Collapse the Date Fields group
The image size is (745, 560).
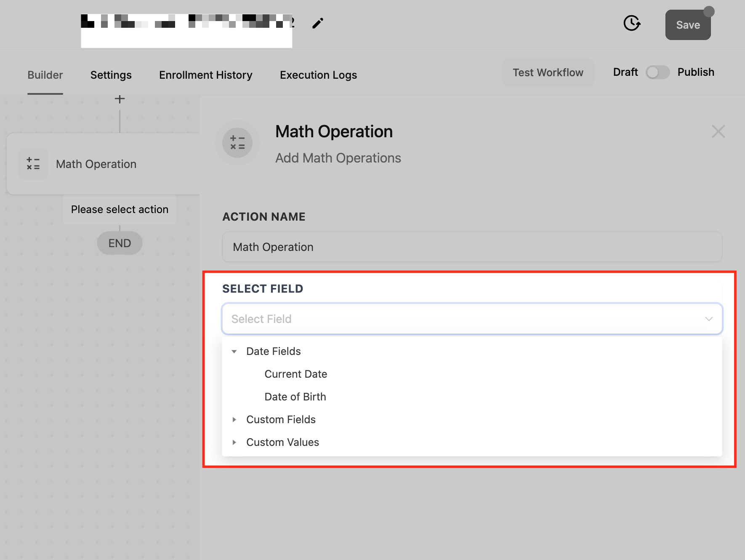pyautogui.click(x=234, y=351)
